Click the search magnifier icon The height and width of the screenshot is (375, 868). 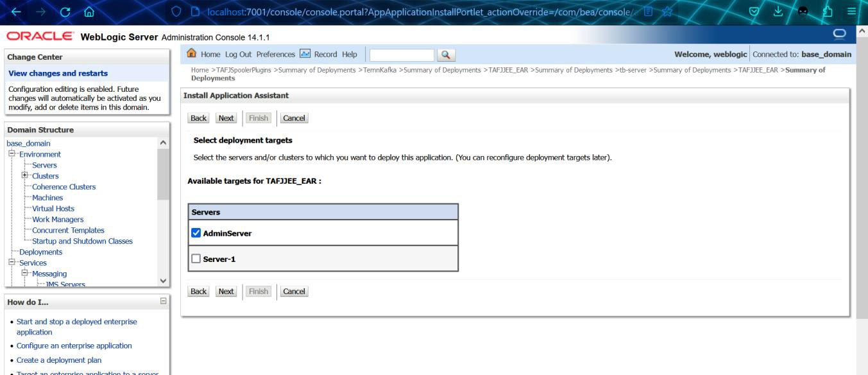(x=447, y=55)
